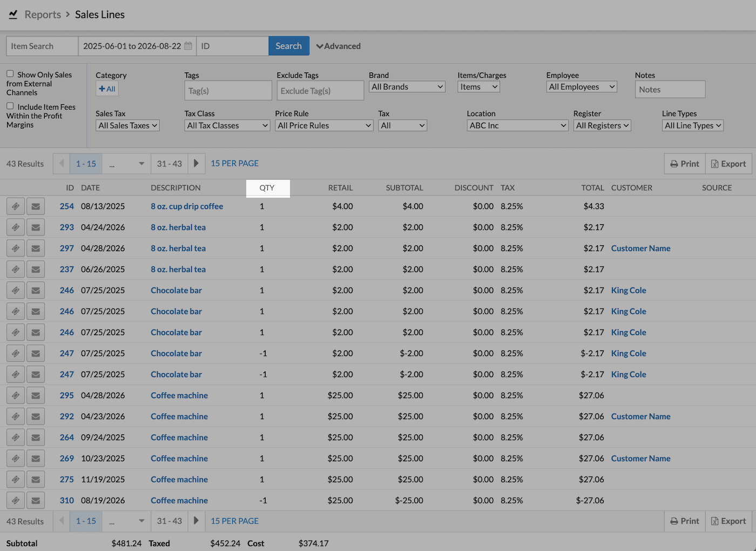
Task: Click the tag icon for sale 237
Action: pos(16,270)
